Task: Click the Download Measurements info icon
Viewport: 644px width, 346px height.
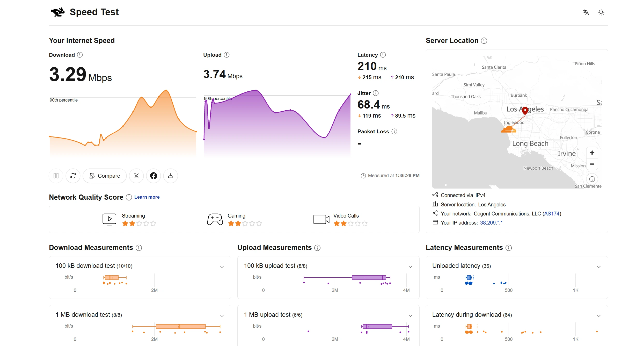Action: [139, 248]
